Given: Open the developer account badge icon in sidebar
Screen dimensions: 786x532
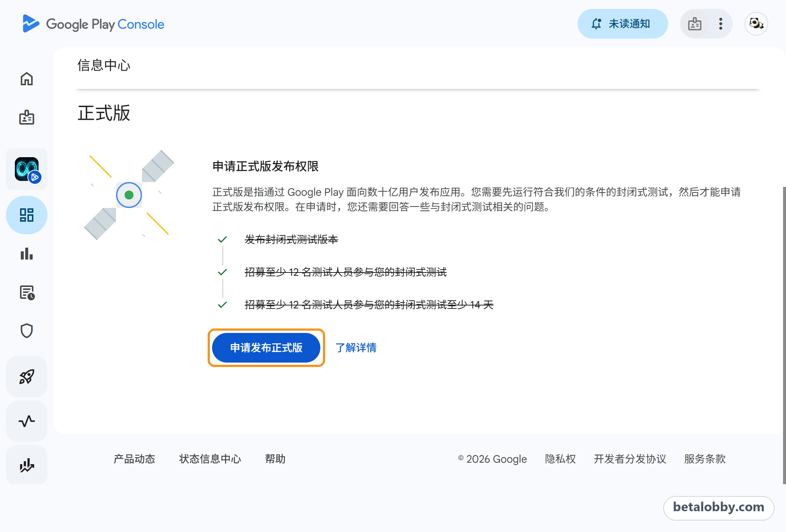Looking at the screenshot, I should coord(27,117).
